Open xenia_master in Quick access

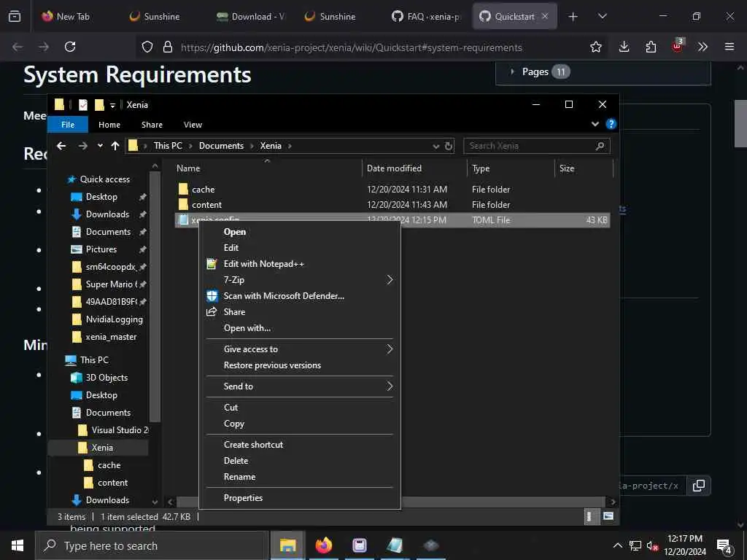point(111,337)
